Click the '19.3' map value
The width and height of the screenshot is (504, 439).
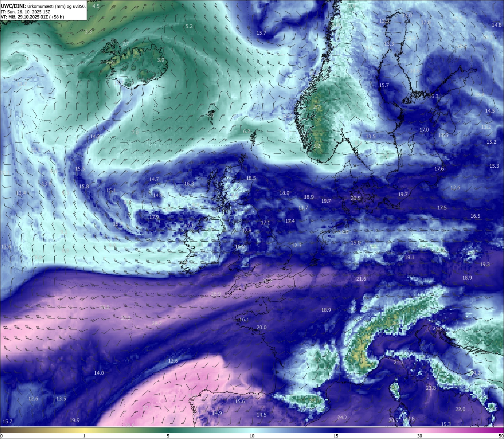(x=485, y=264)
